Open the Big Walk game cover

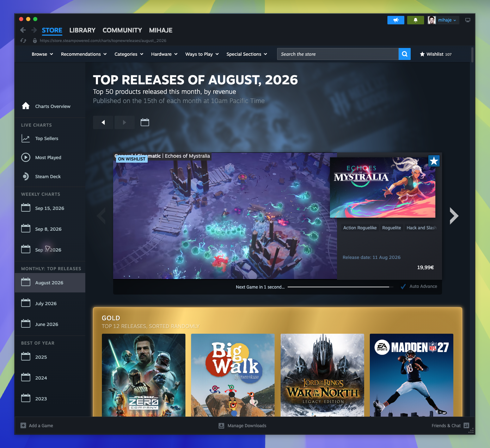[x=233, y=375]
